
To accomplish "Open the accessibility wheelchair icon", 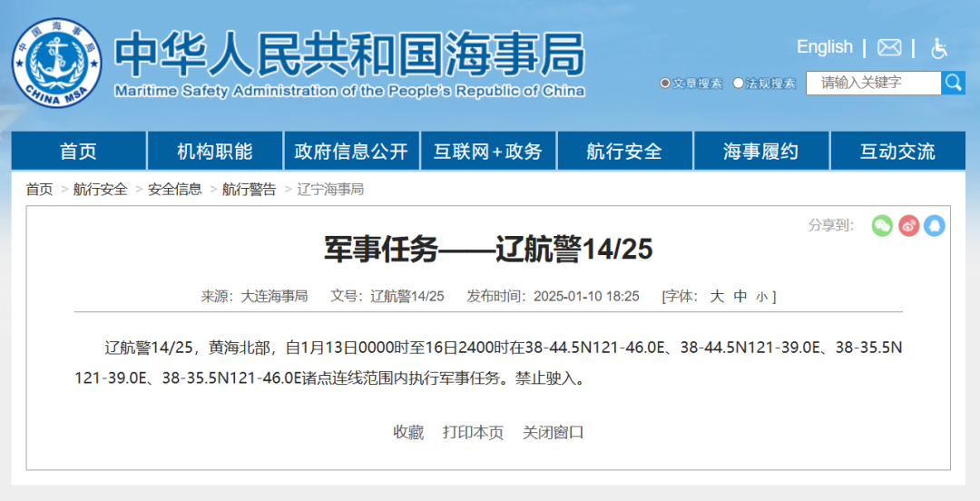I will [x=939, y=48].
